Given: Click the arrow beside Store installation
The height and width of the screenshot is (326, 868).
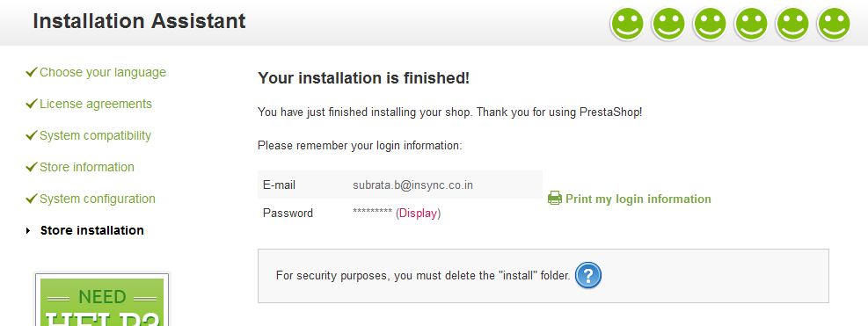Looking at the screenshot, I should pyautogui.click(x=28, y=231).
